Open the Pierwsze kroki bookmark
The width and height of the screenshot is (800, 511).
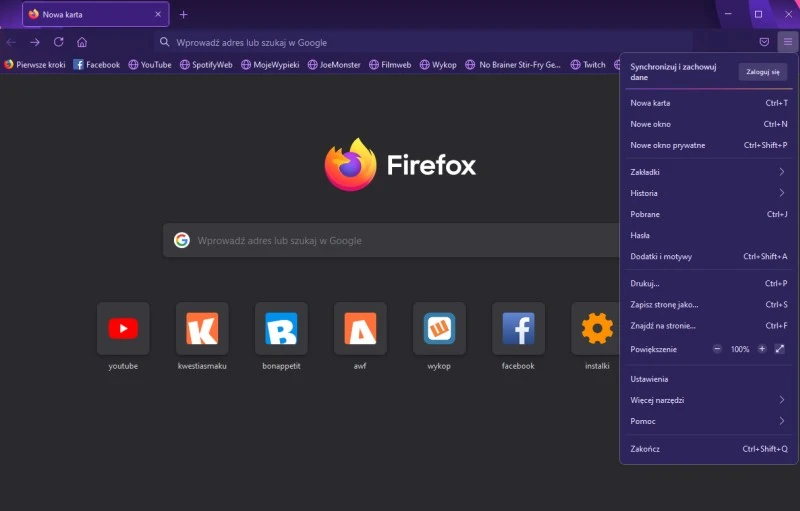35,65
